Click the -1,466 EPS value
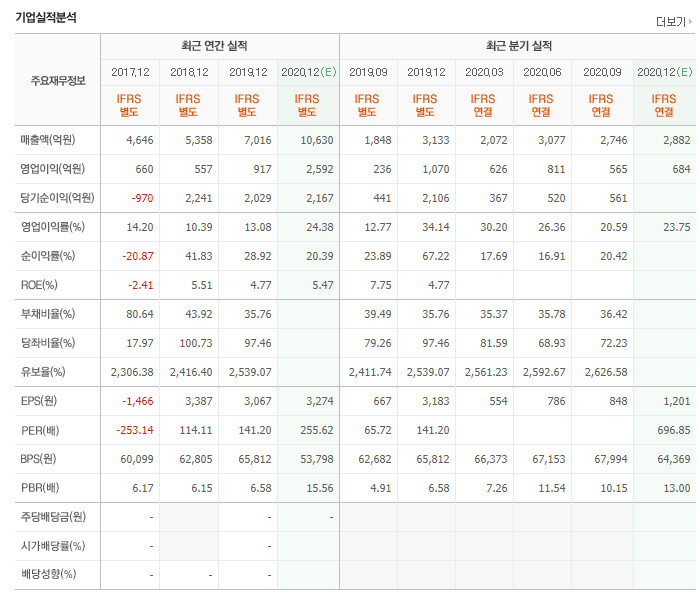 [x=138, y=401]
